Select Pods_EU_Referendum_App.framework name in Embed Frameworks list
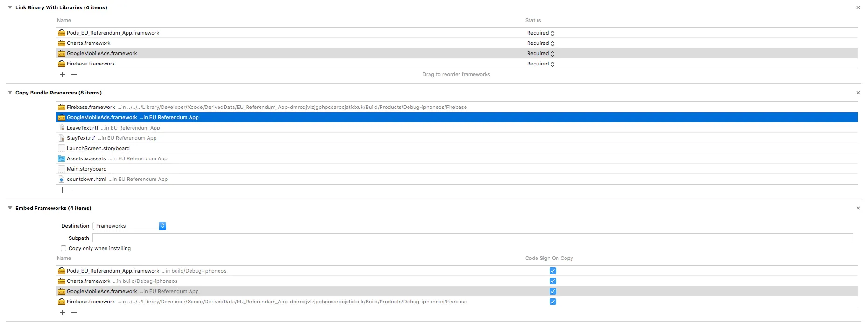This screenshot has height=324, width=868. click(x=113, y=271)
